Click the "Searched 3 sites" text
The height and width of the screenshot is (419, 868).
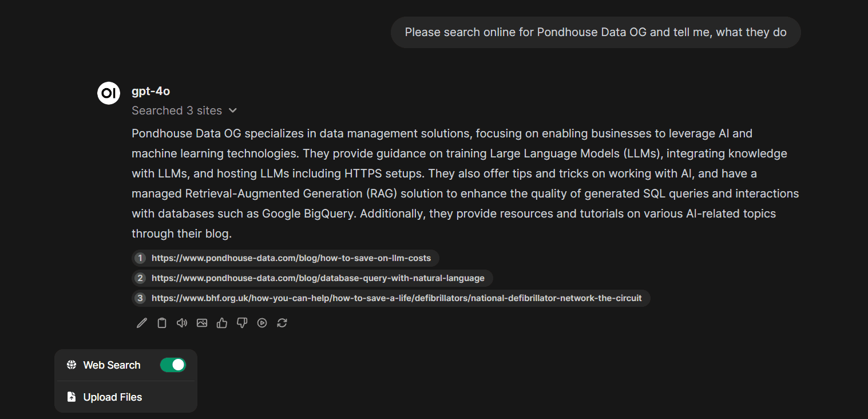[177, 110]
